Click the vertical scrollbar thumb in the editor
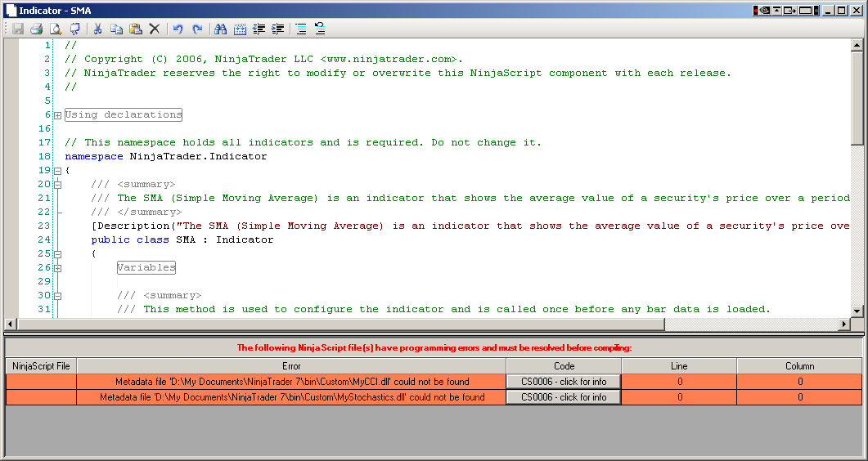 (x=857, y=98)
